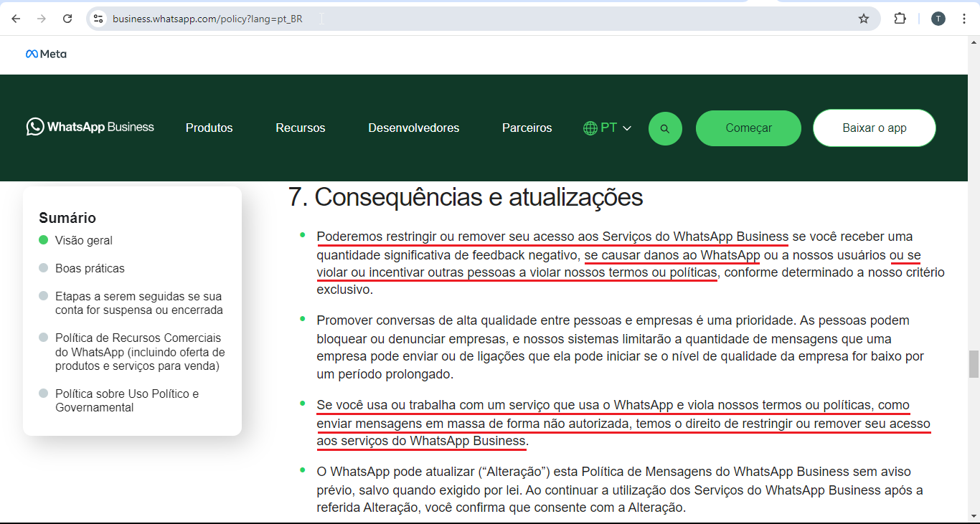Screen dimensions: 980x524
Task: Click the globe language icon
Action: pos(590,128)
